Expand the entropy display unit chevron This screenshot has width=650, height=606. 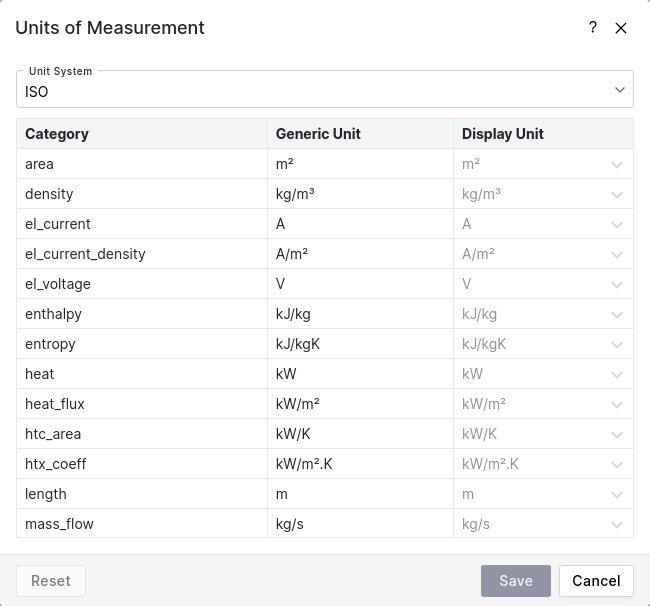[617, 344]
